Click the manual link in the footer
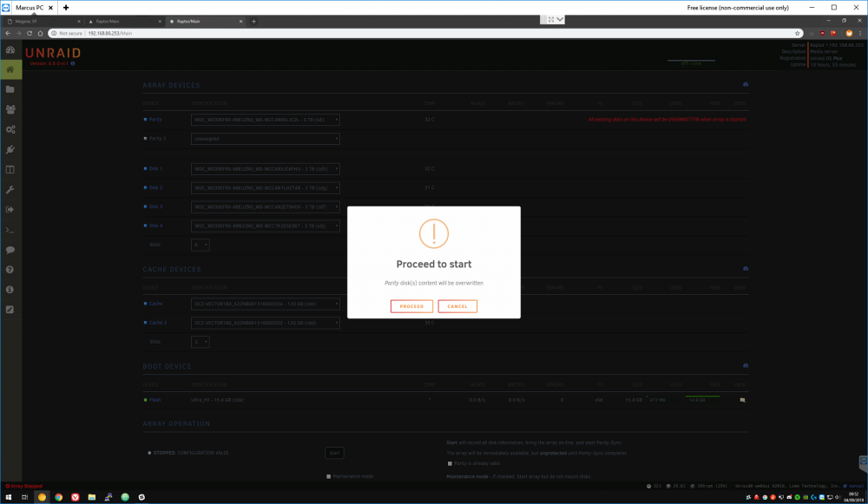 (x=856, y=487)
